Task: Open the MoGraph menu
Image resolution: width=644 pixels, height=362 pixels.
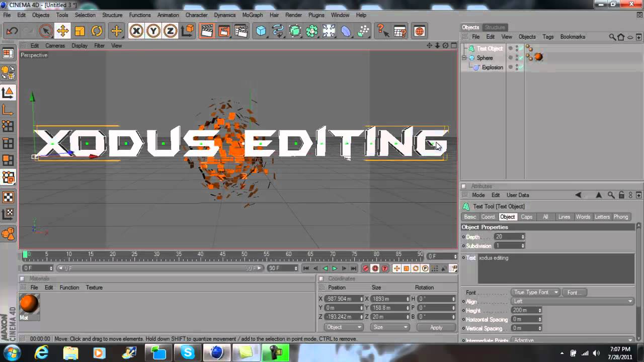Action: point(253,15)
